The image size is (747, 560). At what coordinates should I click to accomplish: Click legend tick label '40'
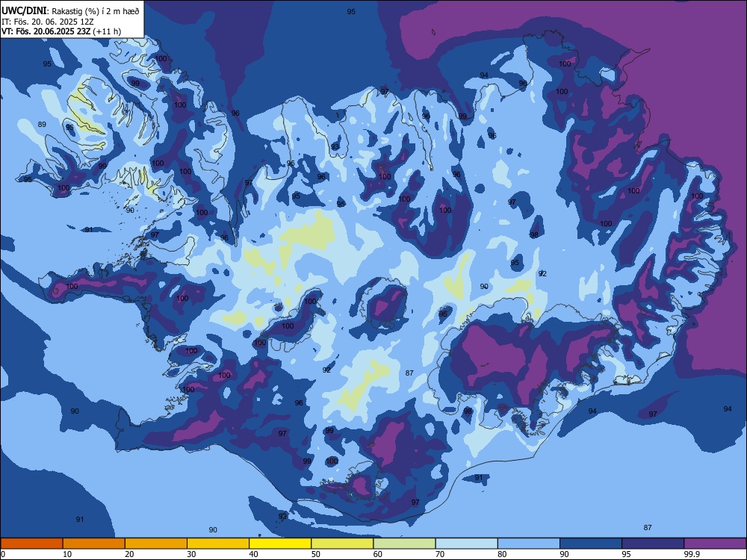253,554
